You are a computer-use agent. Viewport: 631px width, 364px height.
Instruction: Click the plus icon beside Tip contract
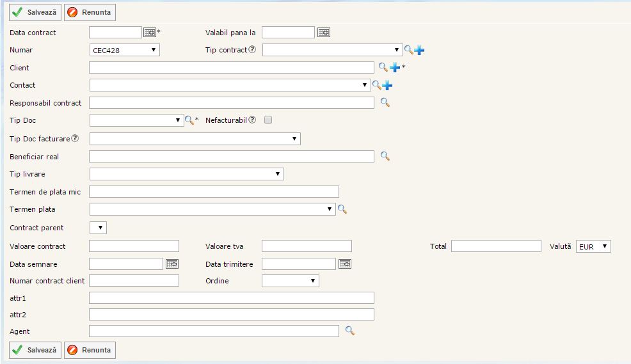click(x=419, y=50)
